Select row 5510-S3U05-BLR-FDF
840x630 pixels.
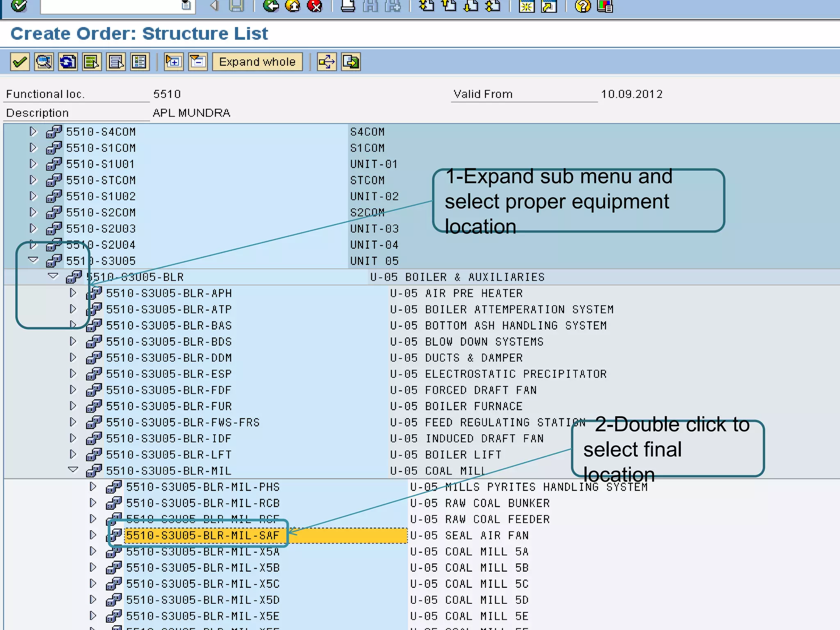point(169,390)
